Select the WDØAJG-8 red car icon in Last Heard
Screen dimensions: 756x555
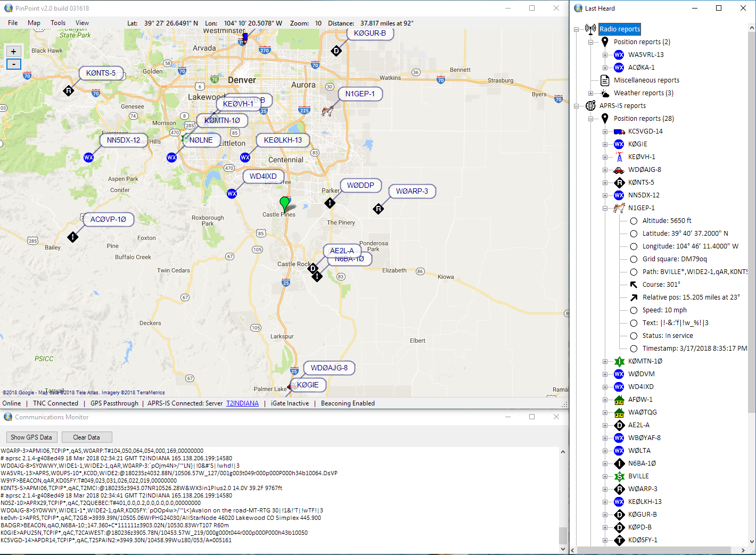tap(619, 169)
